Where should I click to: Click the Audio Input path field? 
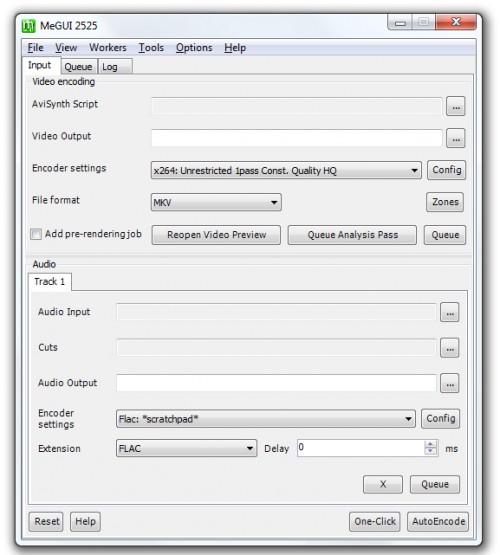coord(276,312)
